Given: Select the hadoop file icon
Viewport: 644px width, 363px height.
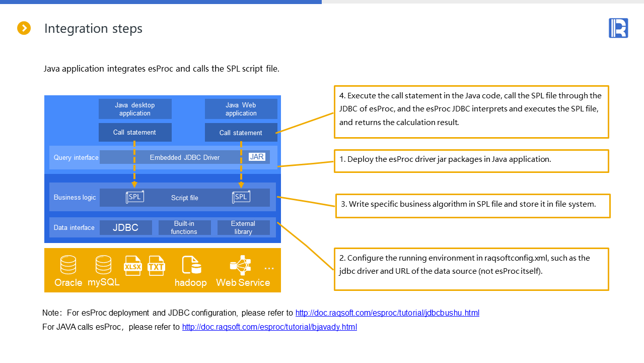Looking at the screenshot, I should click(x=191, y=265).
